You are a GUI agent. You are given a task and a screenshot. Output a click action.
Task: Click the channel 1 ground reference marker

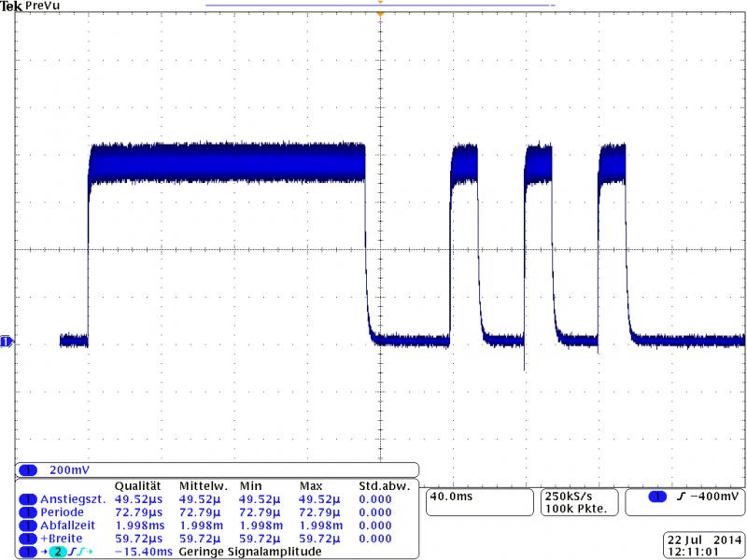tap(6, 342)
